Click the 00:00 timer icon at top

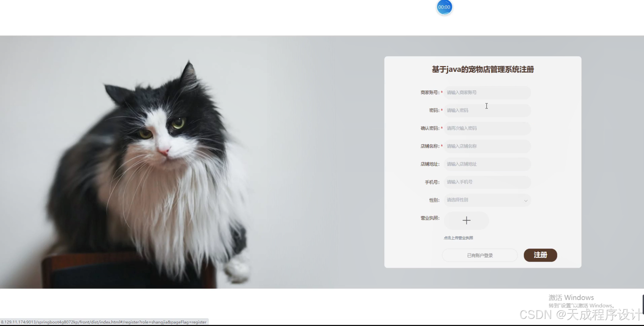[x=443, y=7]
